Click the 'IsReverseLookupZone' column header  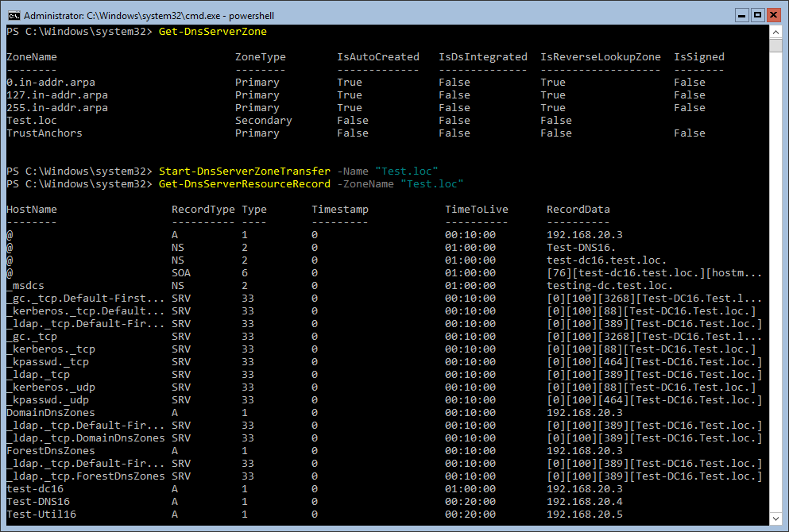(x=601, y=57)
